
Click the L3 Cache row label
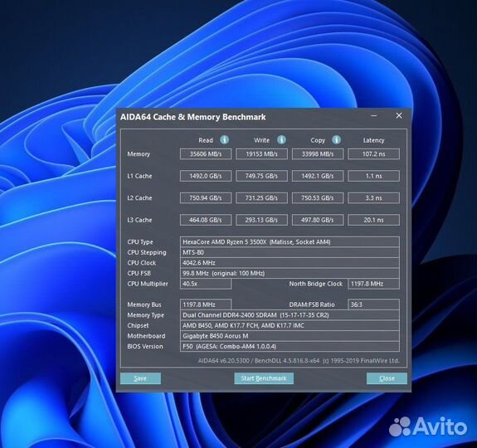click(139, 220)
